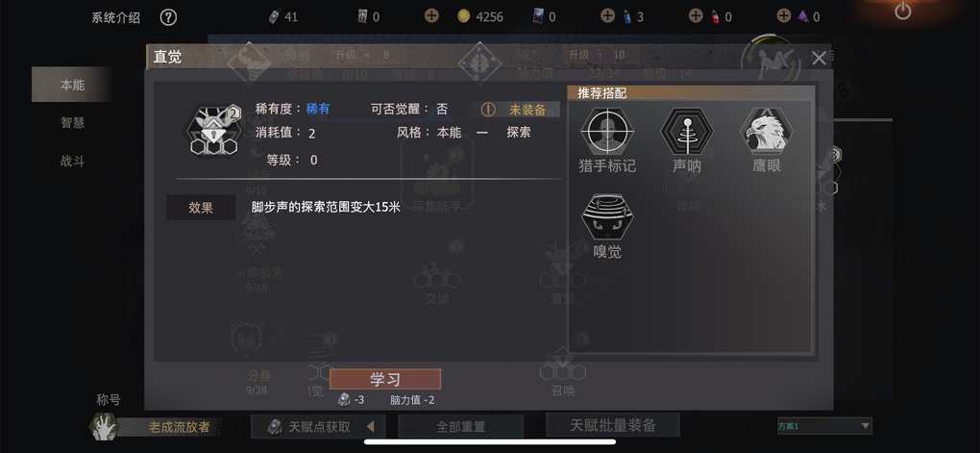Screen dimensions: 980x453
Task: Tap the power icon in top right
Action: pos(902,11)
